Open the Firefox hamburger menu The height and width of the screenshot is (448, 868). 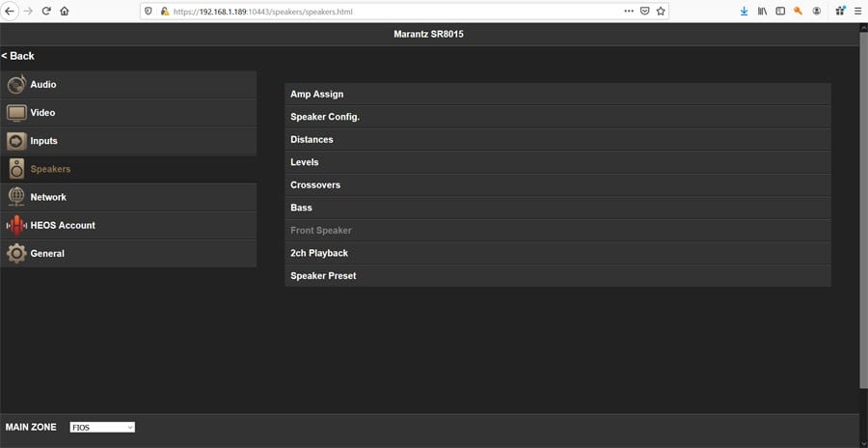pyautogui.click(x=857, y=11)
